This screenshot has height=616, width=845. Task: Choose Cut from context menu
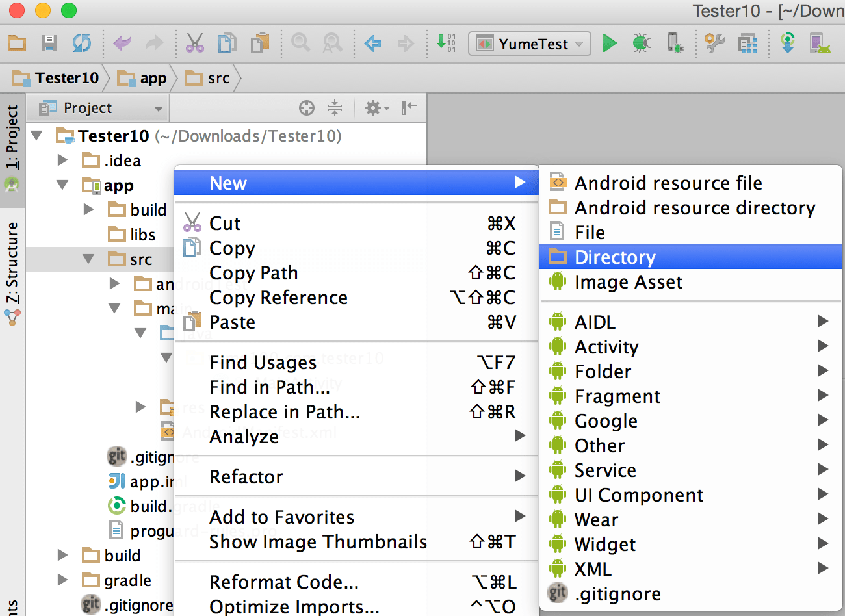coord(356,224)
